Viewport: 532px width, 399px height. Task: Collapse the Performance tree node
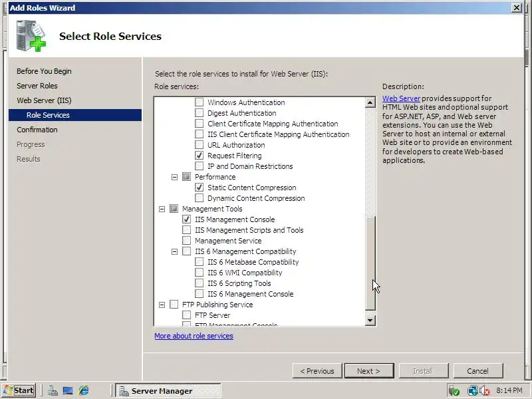tap(174, 177)
